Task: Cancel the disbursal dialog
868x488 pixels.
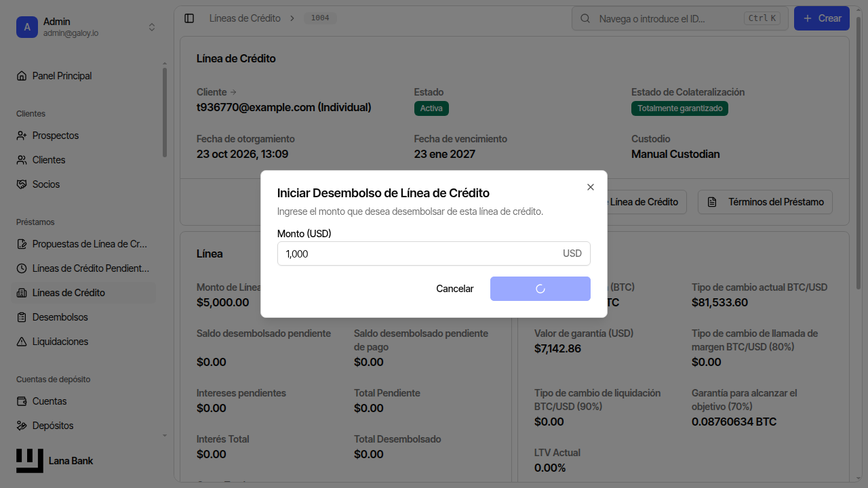Action: tap(455, 289)
